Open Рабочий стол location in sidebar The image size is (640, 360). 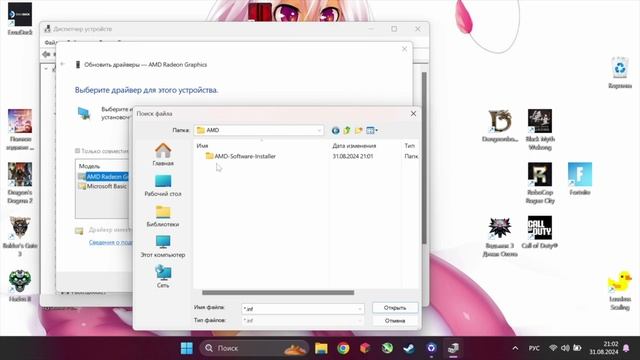point(163,186)
